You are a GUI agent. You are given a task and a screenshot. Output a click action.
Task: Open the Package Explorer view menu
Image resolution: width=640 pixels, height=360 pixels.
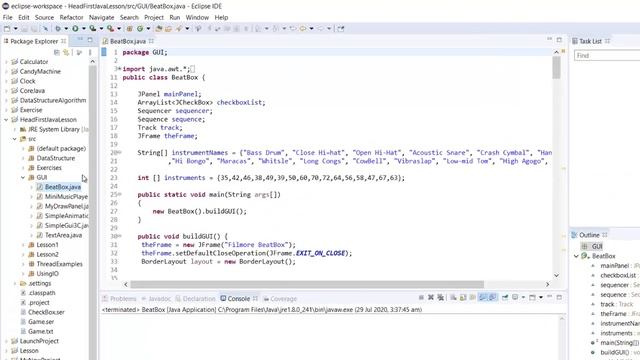pos(90,52)
